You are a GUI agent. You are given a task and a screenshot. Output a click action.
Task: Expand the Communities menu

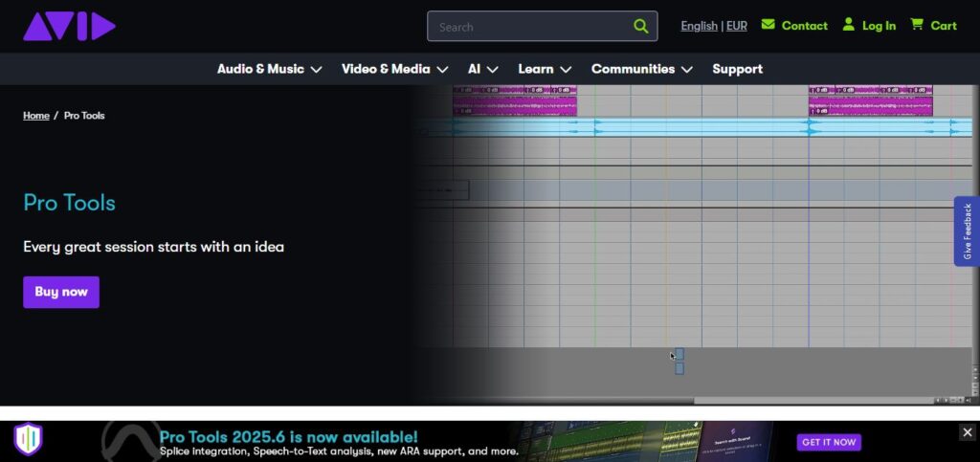point(642,69)
